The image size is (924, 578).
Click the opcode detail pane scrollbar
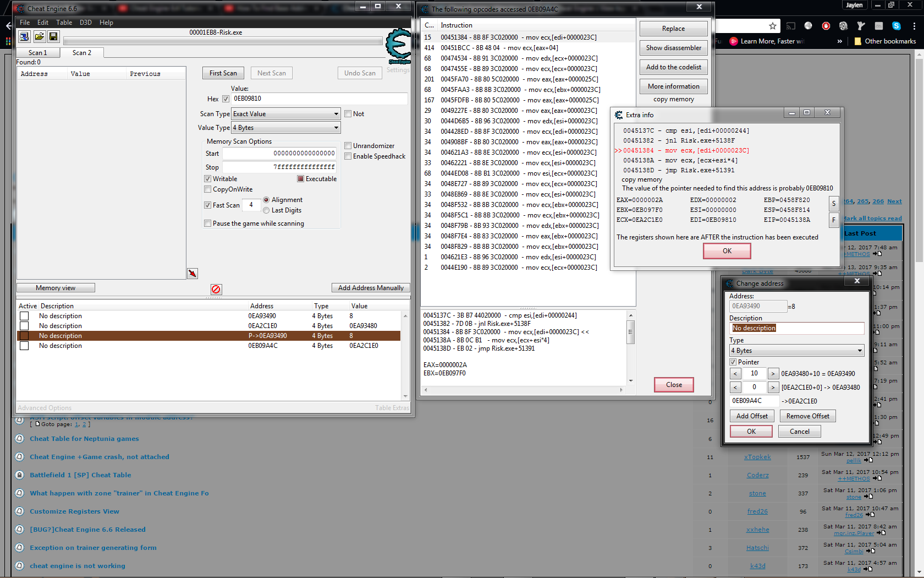(x=631, y=348)
